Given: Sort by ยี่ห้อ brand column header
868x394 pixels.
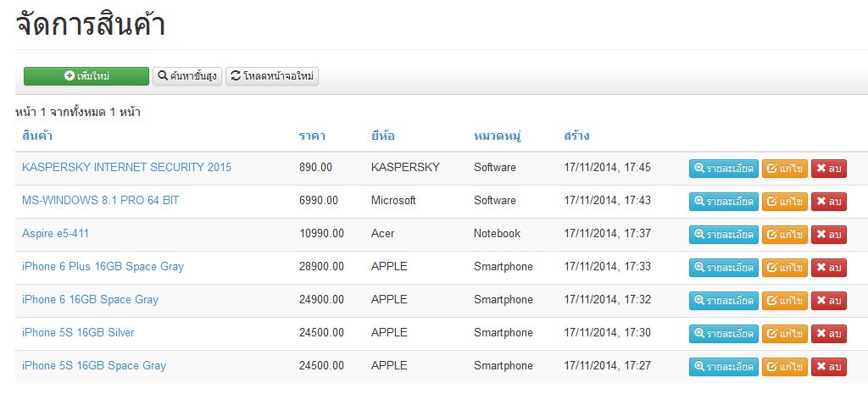Looking at the screenshot, I should pyautogui.click(x=383, y=136).
